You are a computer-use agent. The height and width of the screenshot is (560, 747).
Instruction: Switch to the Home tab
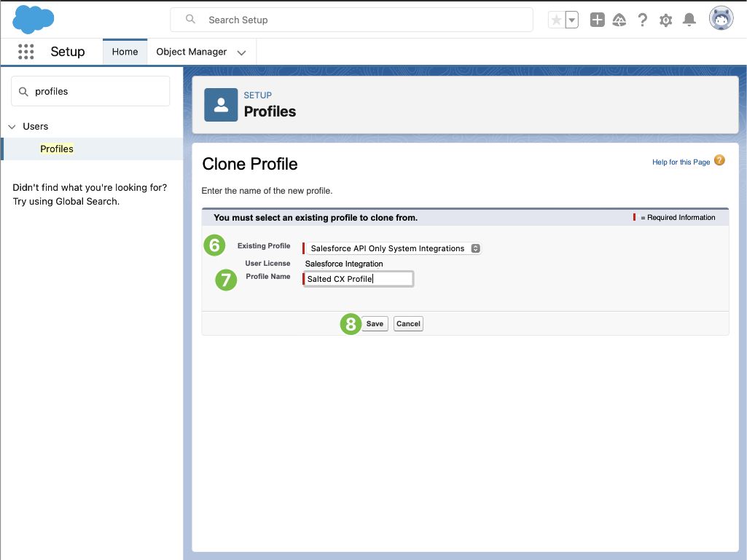125,52
